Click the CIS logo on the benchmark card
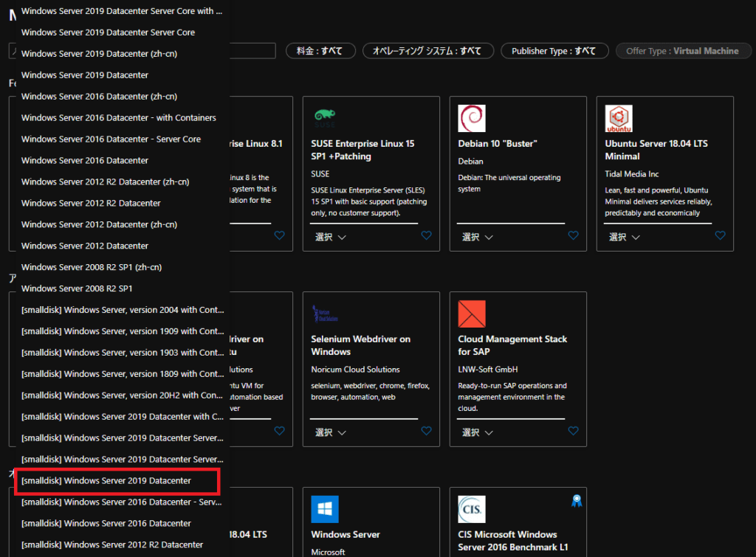Image resolution: width=756 pixels, height=557 pixels. coord(471,509)
